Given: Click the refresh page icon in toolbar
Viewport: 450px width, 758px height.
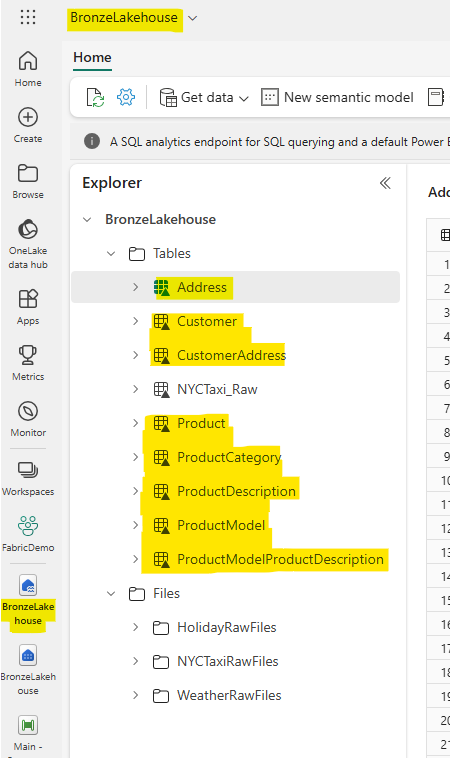Looking at the screenshot, I should (x=95, y=97).
